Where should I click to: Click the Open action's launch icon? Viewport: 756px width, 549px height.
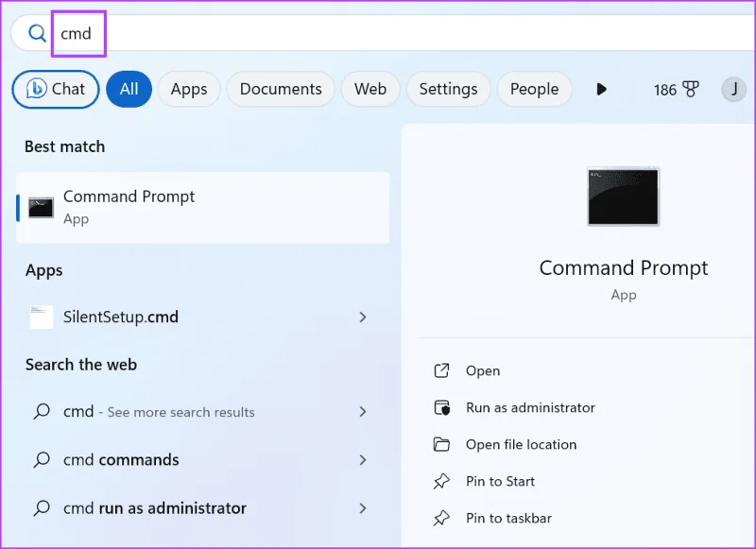click(x=441, y=370)
